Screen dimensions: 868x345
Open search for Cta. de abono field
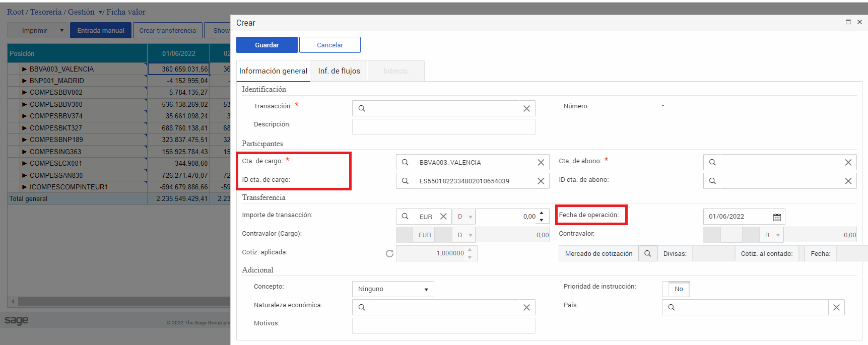point(712,162)
